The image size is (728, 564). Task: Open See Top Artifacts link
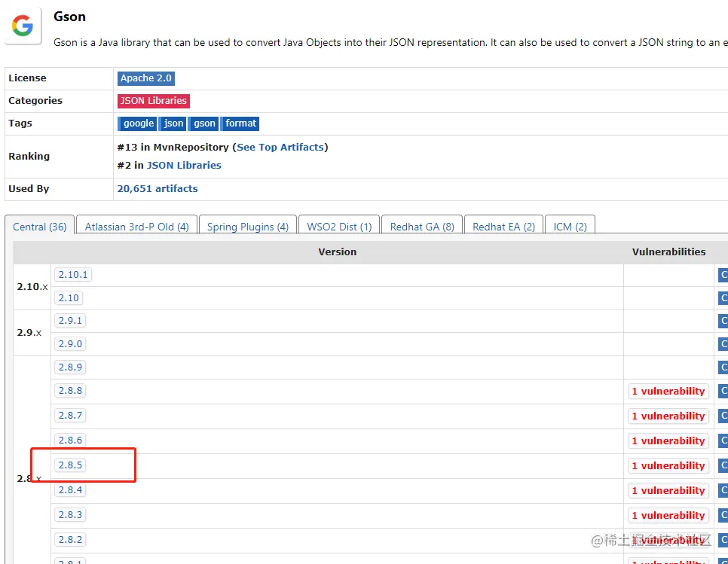tap(280, 147)
